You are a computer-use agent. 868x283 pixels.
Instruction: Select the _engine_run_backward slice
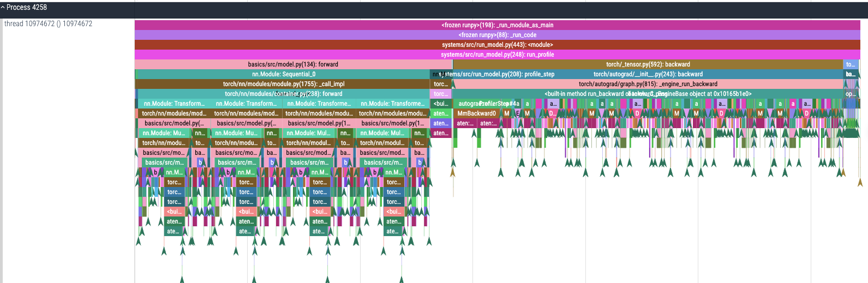pos(648,84)
